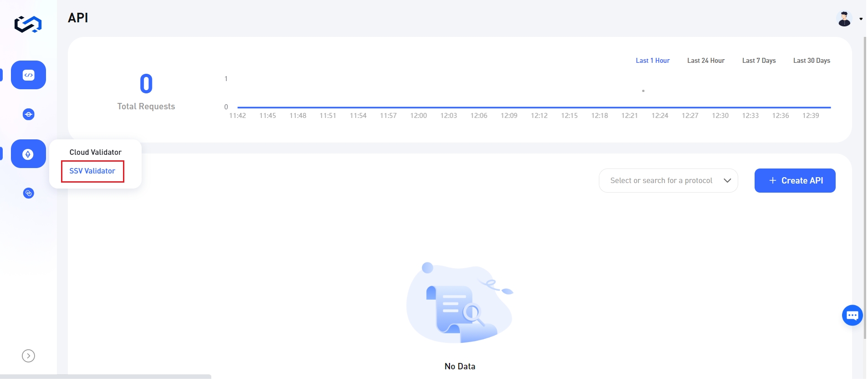Click the user avatar picture
868x388 pixels.
click(844, 19)
